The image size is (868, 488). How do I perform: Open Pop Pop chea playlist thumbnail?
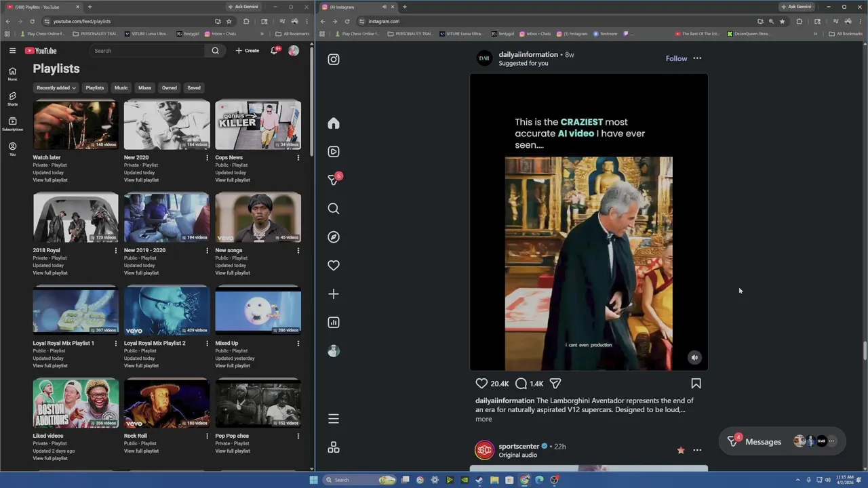pos(258,404)
